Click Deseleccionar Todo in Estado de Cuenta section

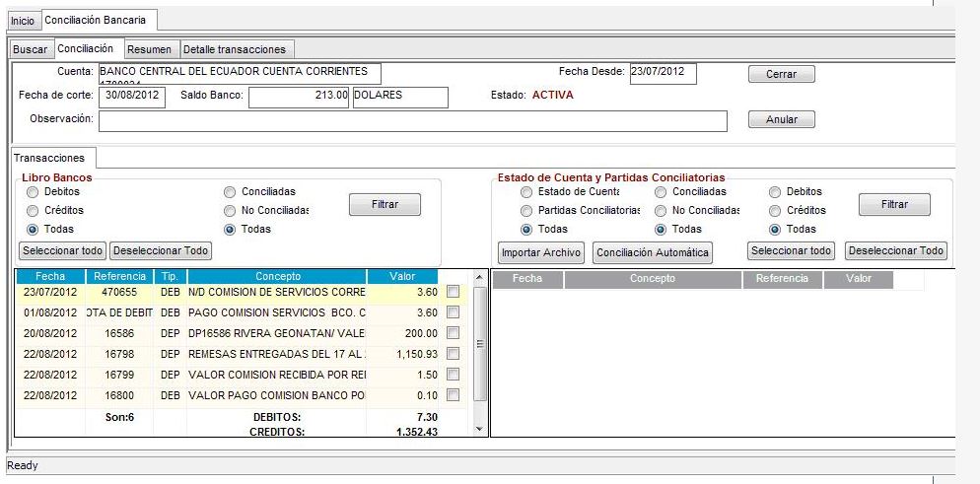tap(896, 250)
